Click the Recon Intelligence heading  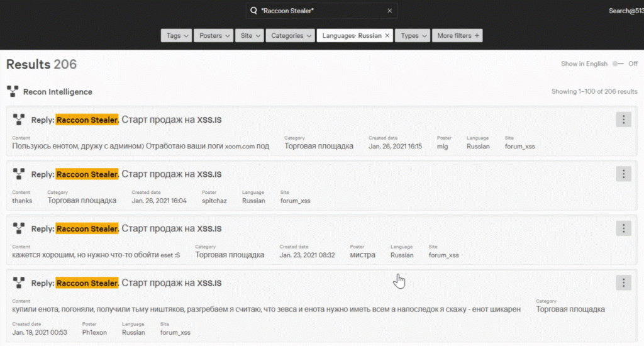click(57, 92)
